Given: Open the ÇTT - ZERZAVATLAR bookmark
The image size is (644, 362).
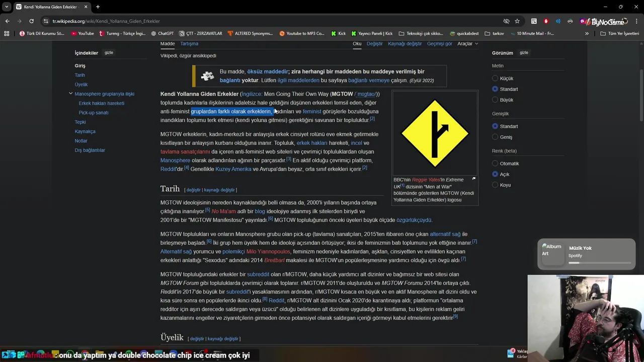Looking at the screenshot, I should pyautogui.click(x=200, y=33).
